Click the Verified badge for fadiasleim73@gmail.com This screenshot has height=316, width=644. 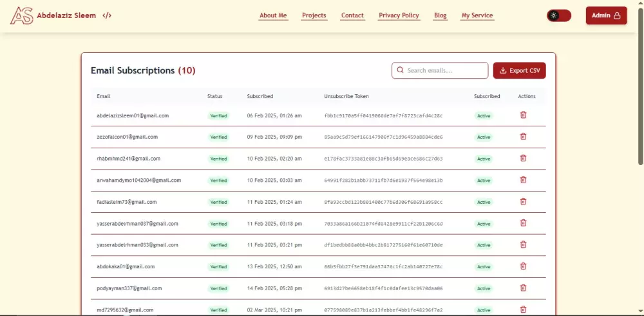point(218,202)
